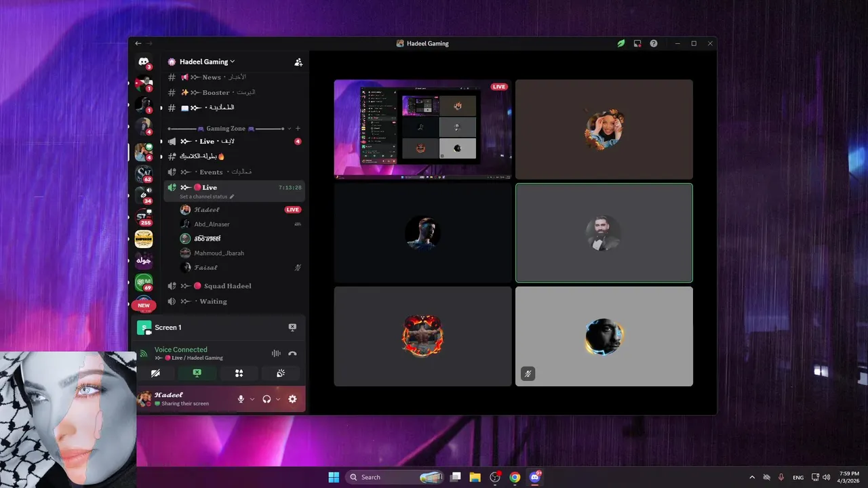Screen dimensions: 868x488
Task: Join the Events voice channel
Action: [234, 172]
